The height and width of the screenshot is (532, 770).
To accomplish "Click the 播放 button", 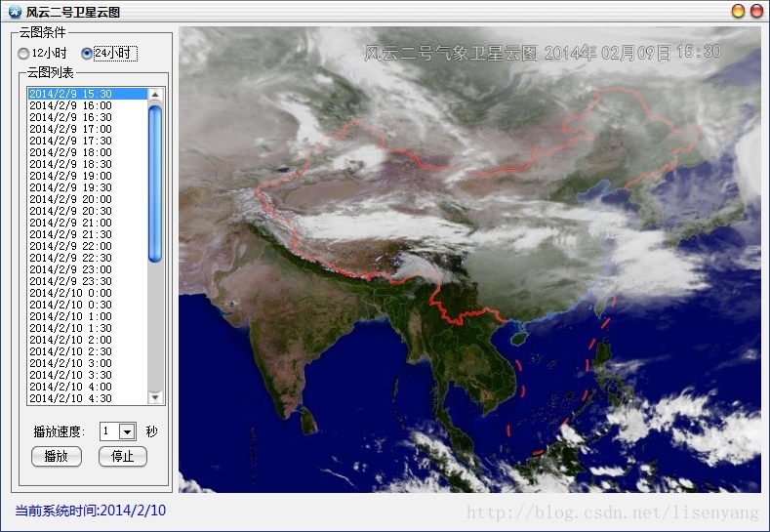I will [57, 457].
